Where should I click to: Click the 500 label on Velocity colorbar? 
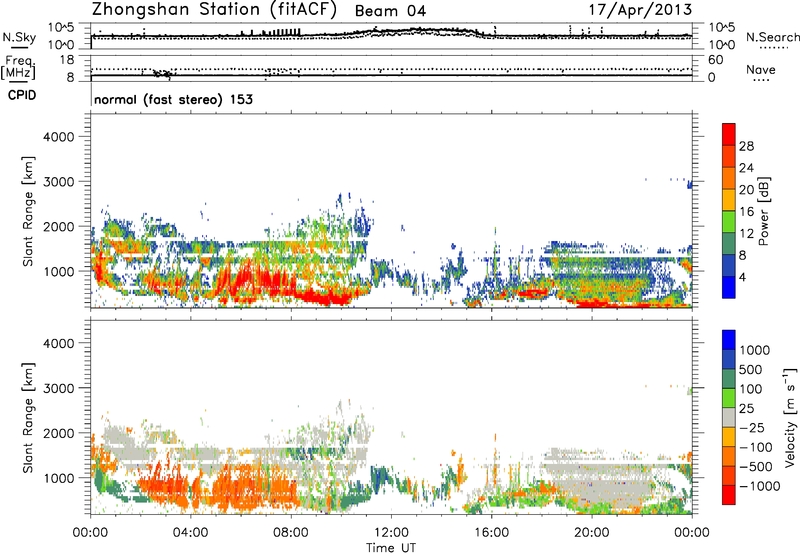751,370
